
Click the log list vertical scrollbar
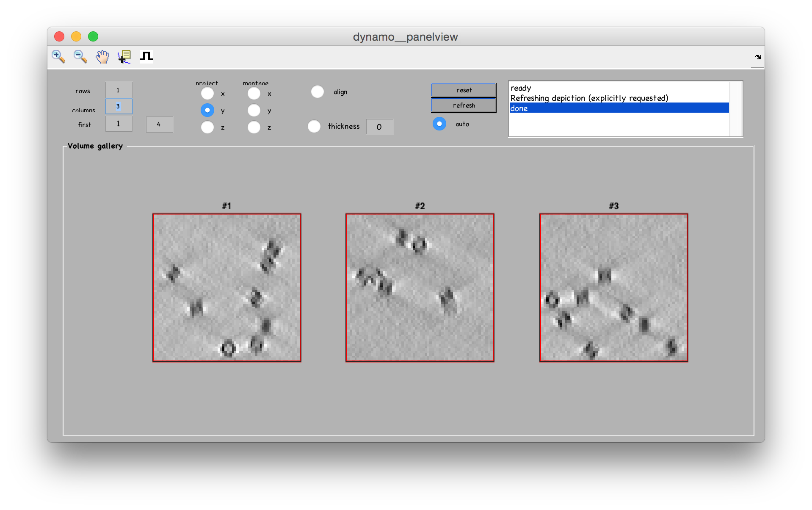point(736,109)
